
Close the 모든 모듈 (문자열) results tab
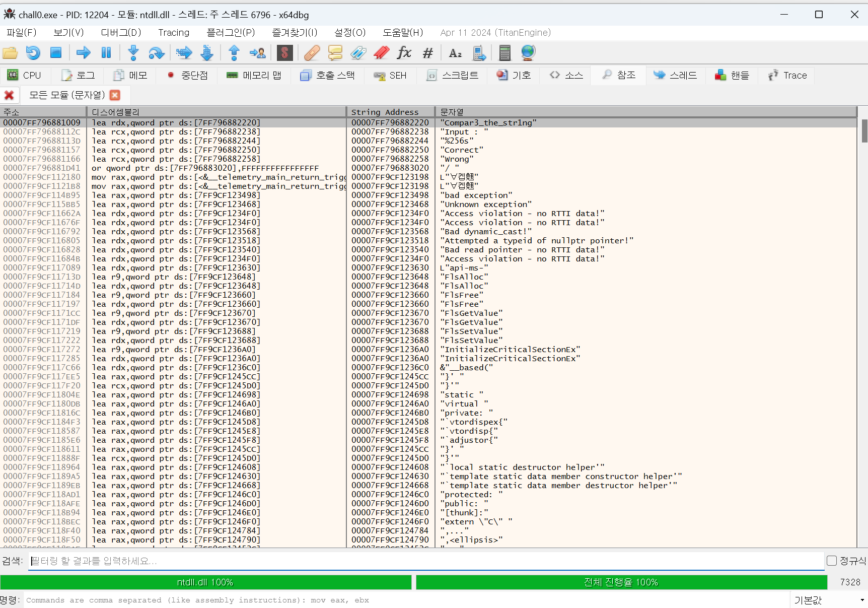coord(115,95)
